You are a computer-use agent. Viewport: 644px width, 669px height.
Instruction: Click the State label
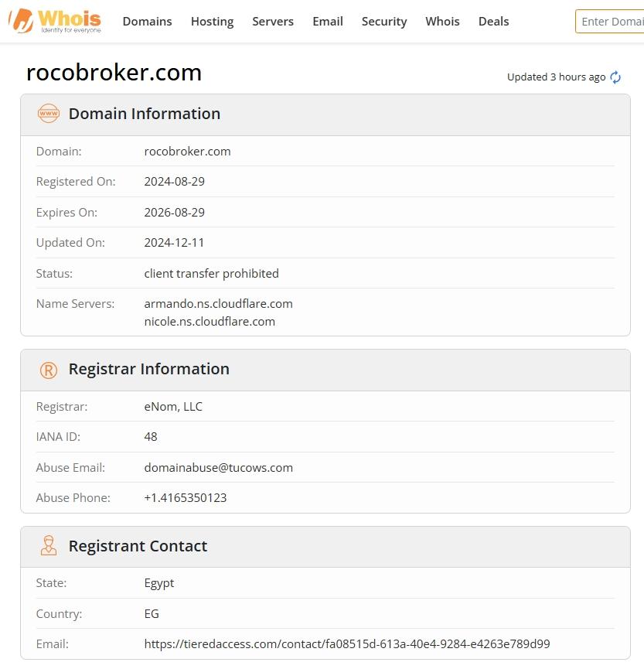pyautogui.click(x=52, y=583)
